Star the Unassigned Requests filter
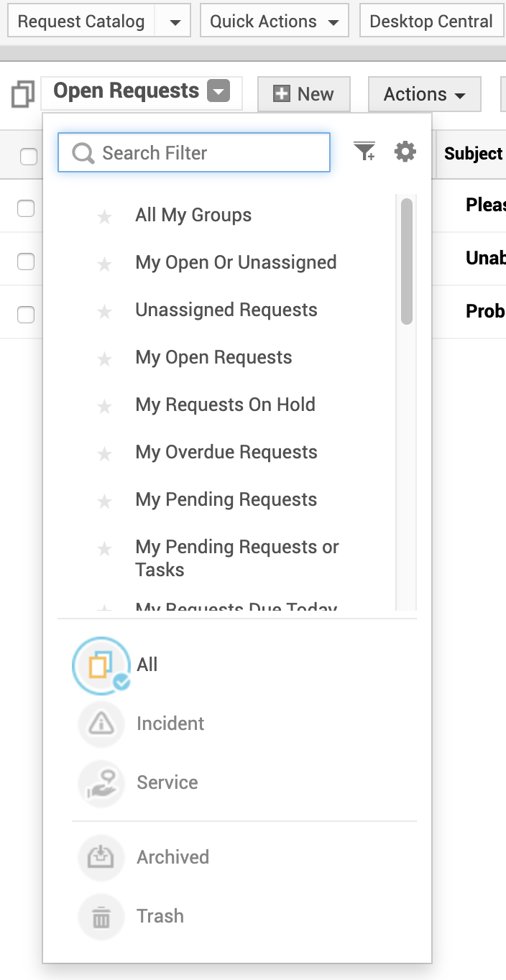 (x=105, y=311)
